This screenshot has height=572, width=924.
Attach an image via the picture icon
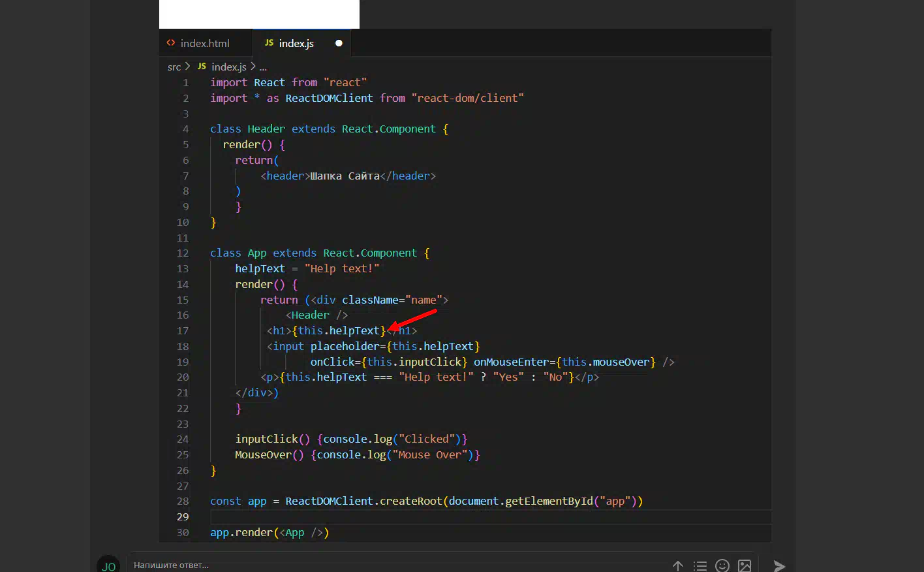pyautogui.click(x=745, y=565)
